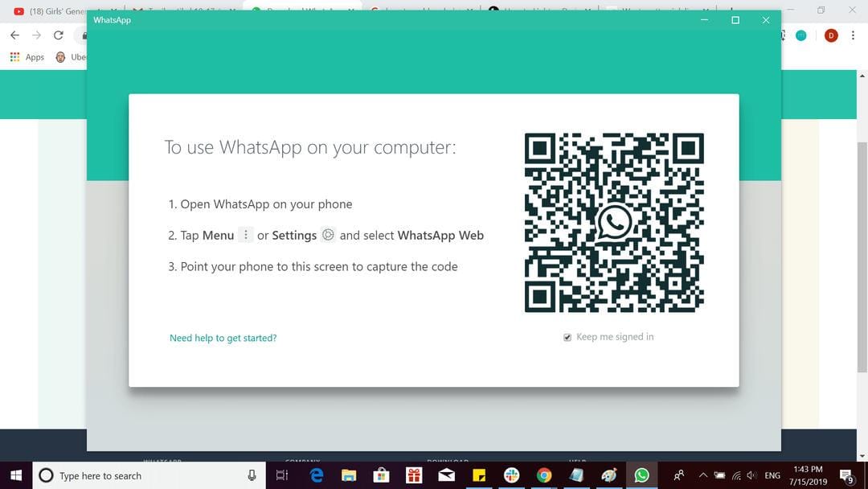Open Task View in the taskbar
Image resolution: width=868 pixels, height=489 pixels.
pos(281,475)
